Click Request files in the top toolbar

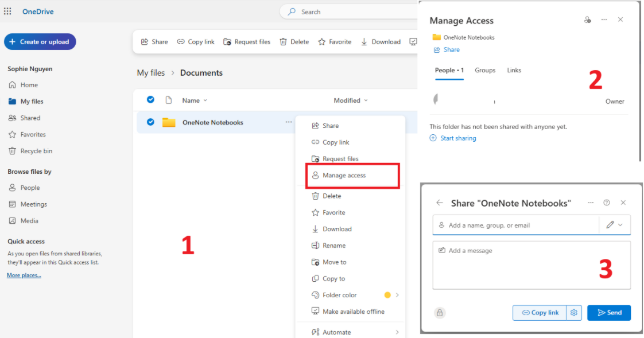coord(247,41)
